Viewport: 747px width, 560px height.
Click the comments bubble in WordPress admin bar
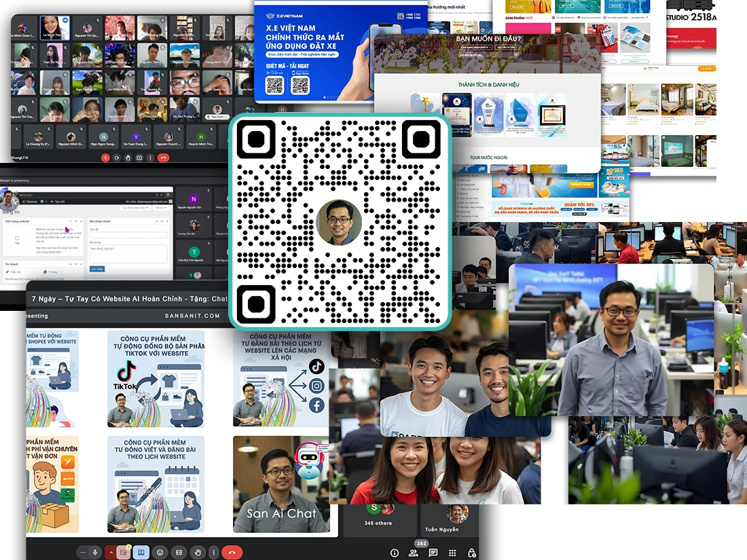click(x=42, y=201)
